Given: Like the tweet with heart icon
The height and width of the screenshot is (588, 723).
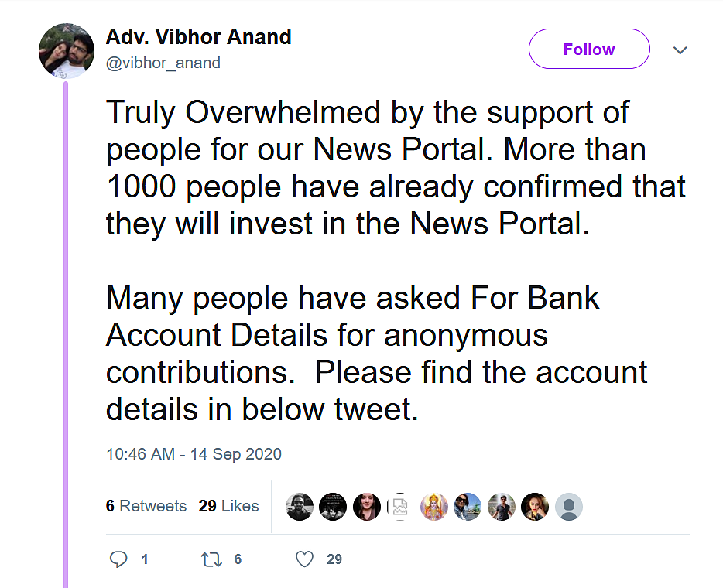Looking at the screenshot, I should tap(304, 559).
